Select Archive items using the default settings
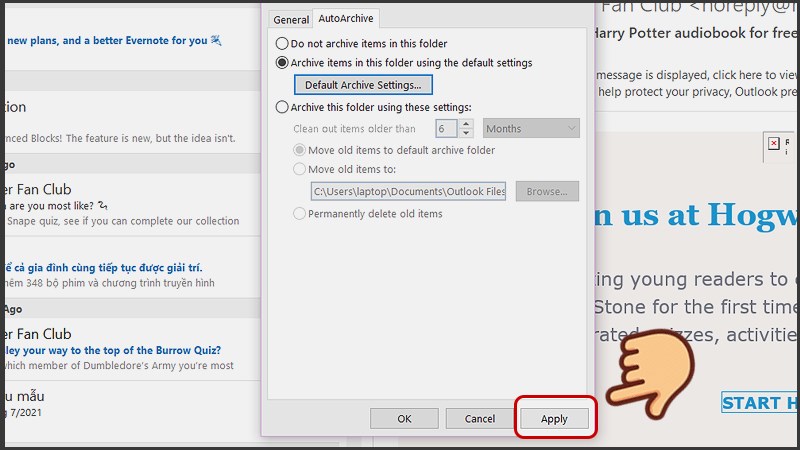The height and width of the screenshot is (450, 800). [x=404, y=63]
